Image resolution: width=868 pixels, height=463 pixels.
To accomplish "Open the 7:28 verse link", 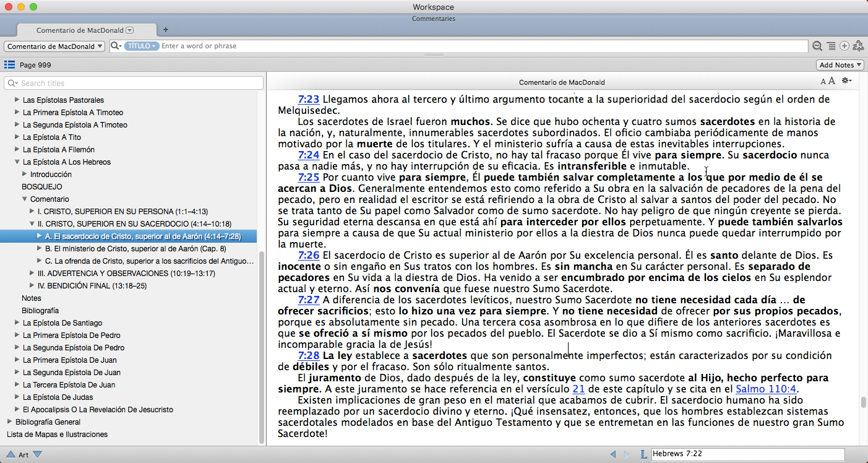I will [x=309, y=355].
